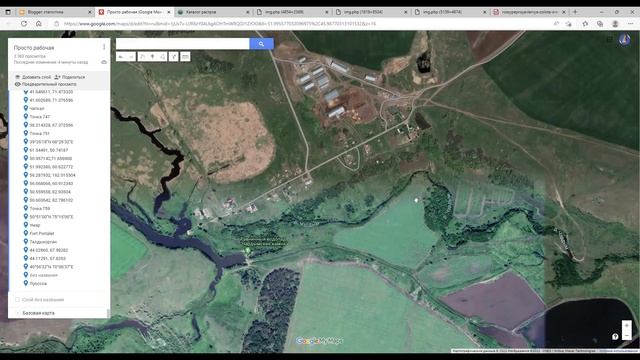Select the measure distances ruler tool

(185, 57)
